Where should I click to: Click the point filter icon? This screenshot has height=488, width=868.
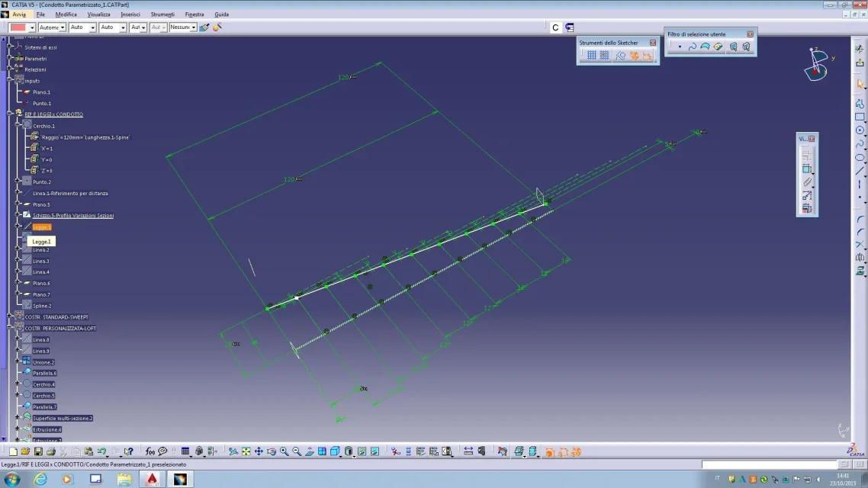680,47
